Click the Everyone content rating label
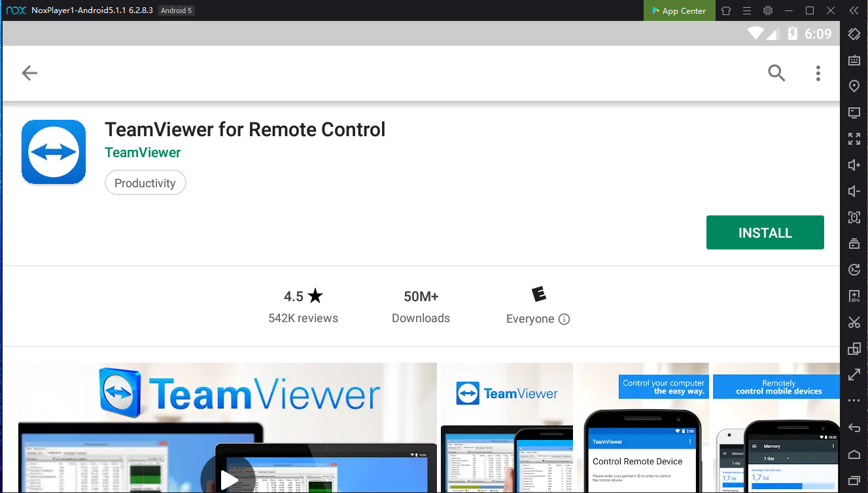The width and height of the screenshot is (868, 493). [530, 319]
